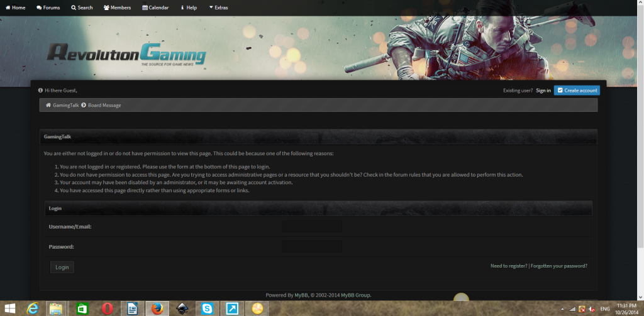
Task: Open Help in the top navigation
Action: pos(189,8)
